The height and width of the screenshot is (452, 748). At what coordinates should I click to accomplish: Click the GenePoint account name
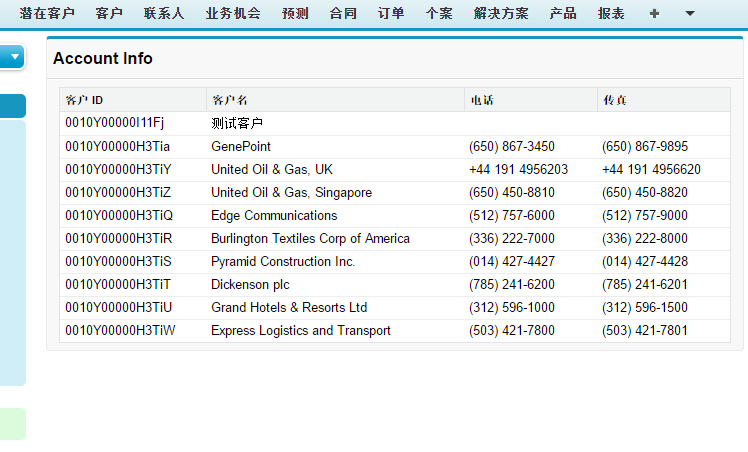click(241, 146)
